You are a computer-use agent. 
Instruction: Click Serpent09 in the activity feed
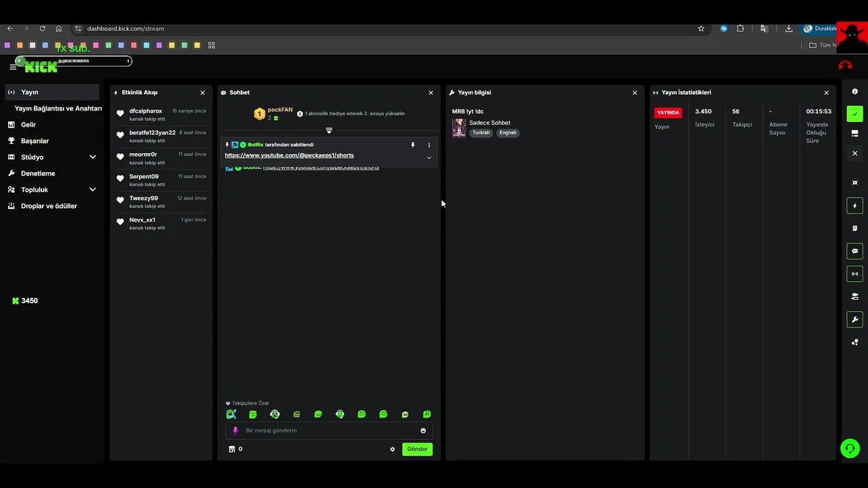[x=144, y=177]
